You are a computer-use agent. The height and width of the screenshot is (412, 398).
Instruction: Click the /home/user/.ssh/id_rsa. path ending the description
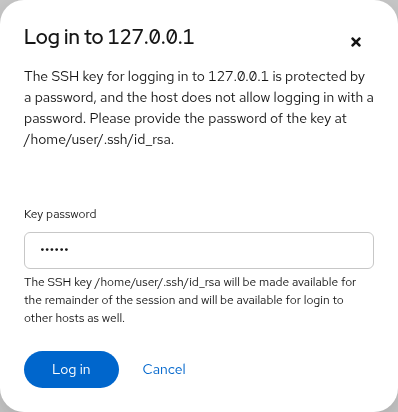pyautogui.click(x=99, y=139)
